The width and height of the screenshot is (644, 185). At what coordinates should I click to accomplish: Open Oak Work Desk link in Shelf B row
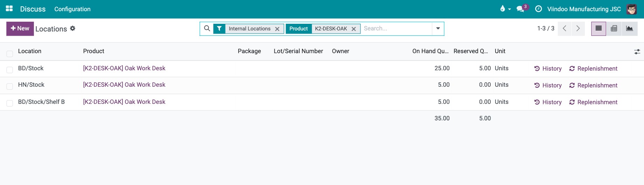pos(124,102)
